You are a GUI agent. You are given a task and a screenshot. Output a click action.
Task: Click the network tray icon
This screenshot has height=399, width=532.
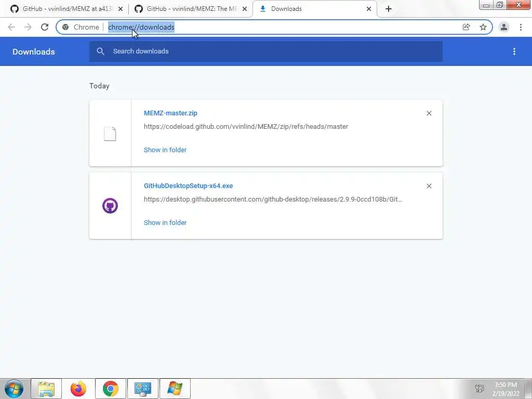pos(480,389)
